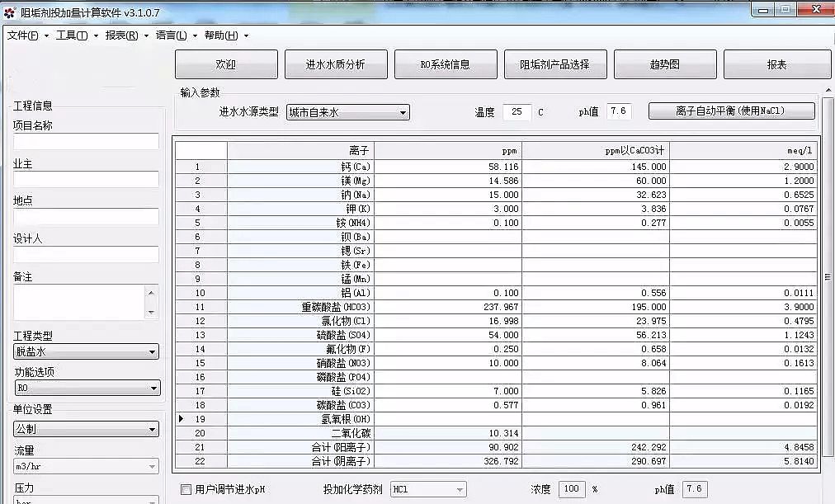Click the application icon in the title bar
The height and width of the screenshot is (504, 835).
coord(8,10)
